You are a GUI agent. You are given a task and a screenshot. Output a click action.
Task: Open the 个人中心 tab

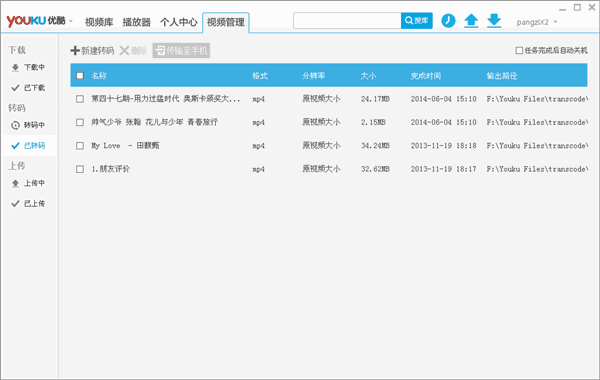[179, 22]
